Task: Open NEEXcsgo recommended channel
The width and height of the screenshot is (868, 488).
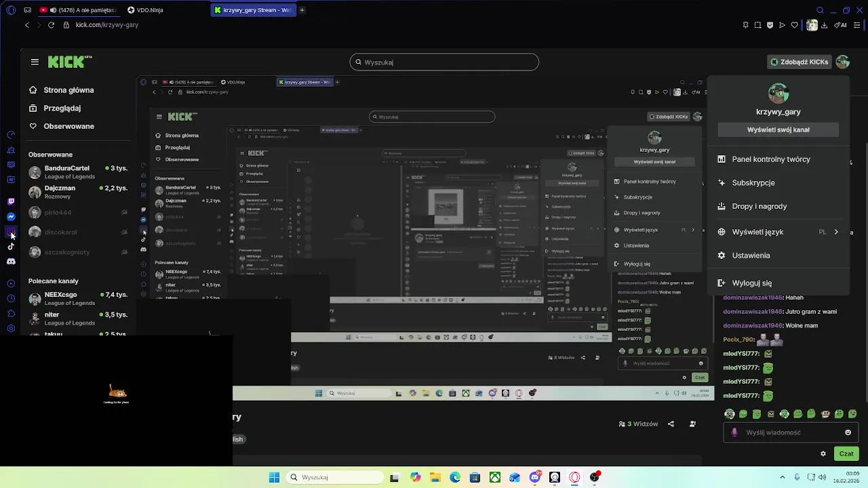Action: click(78, 298)
